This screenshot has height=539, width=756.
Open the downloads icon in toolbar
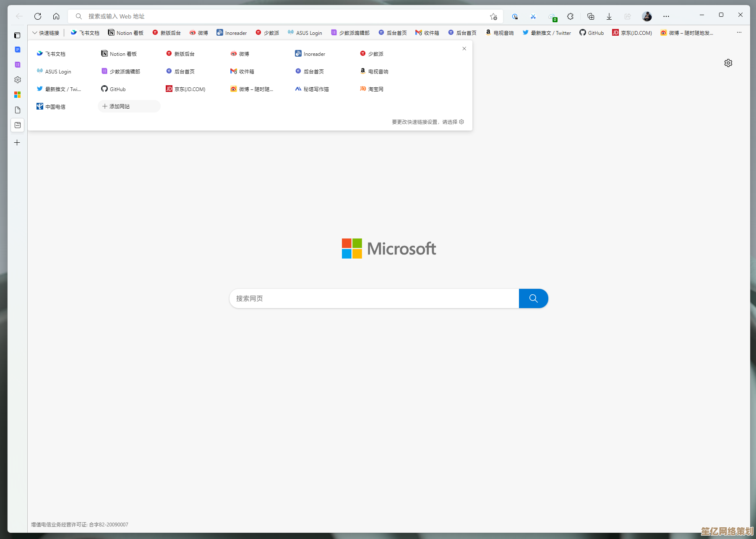click(x=609, y=16)
